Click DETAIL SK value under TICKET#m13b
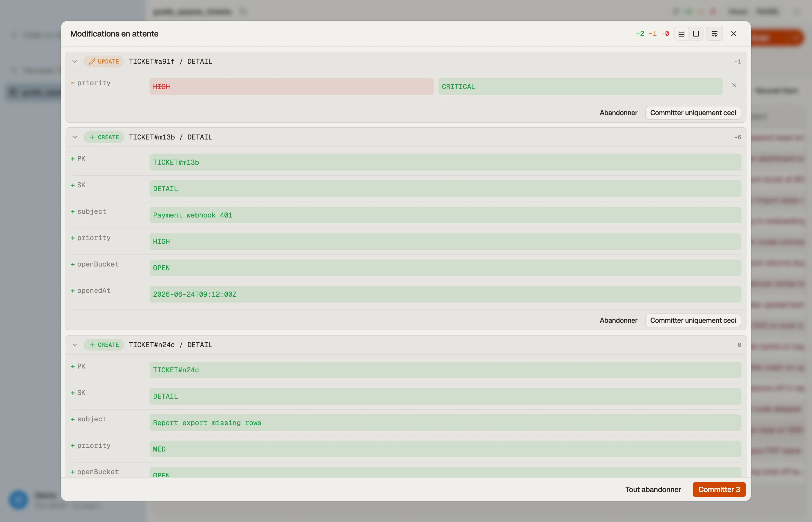 point(445,189)
